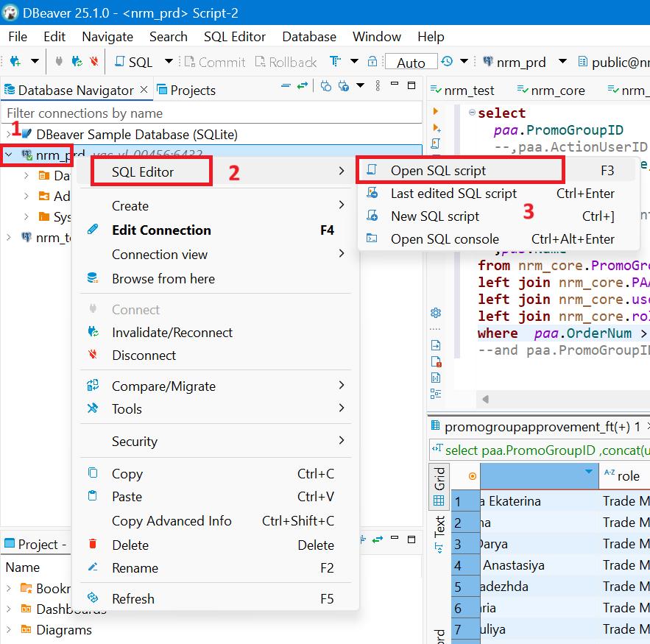
Task: Switch to the nrm_test editor tab
Action: (x=462, y=90)
